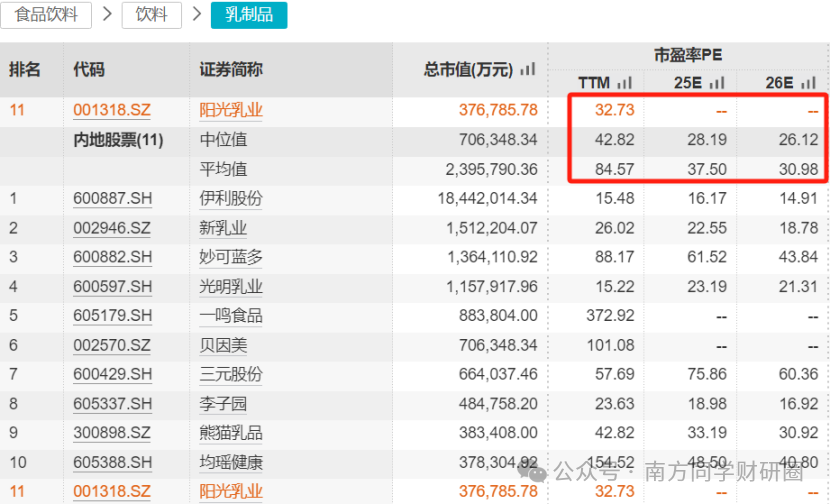Screen dimensions: 830x504
Task: Click the 排名 column header
Action: click(x=24, y=69)
